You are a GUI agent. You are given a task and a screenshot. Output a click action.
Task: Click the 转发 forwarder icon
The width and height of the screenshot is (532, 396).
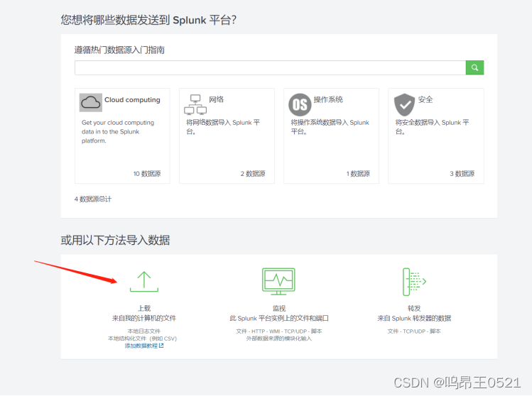pos(414,282)
